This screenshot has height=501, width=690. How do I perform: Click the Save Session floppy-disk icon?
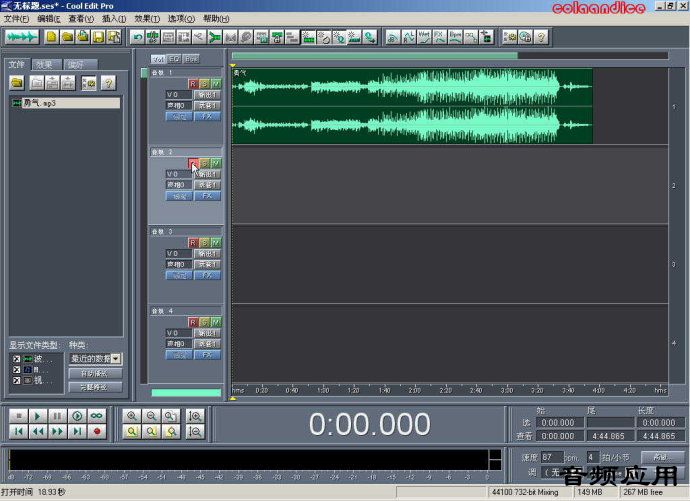click(x=98, y=37)
